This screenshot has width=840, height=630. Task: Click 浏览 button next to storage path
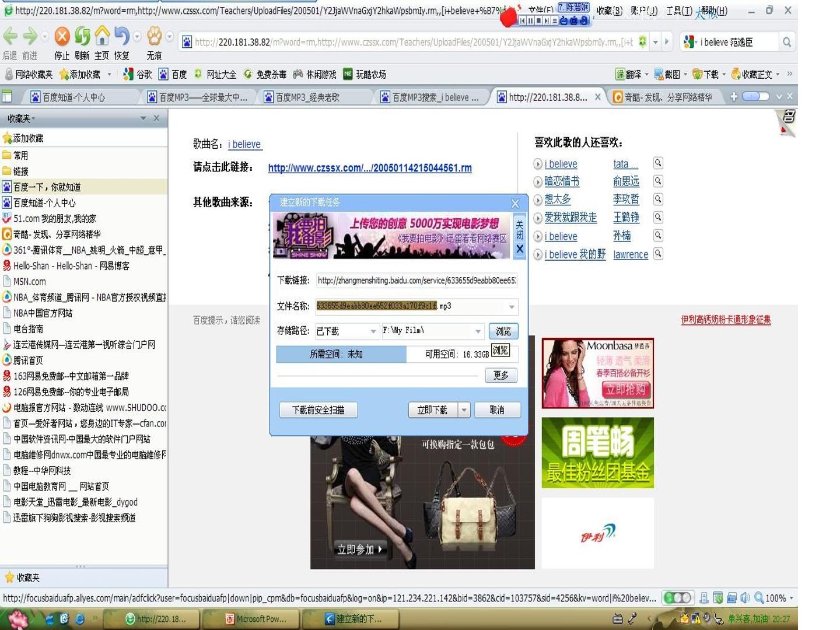coord(503,331)
